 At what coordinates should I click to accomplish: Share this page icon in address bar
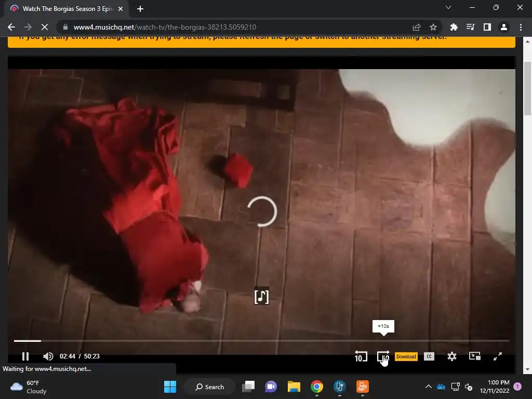tap(417, 27)
